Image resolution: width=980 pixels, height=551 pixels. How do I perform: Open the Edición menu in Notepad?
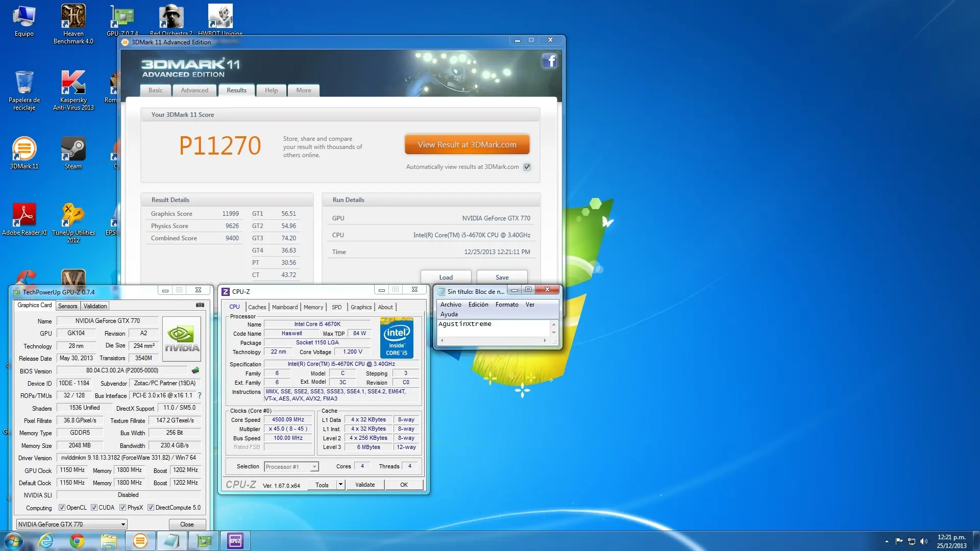coord(478,305)
